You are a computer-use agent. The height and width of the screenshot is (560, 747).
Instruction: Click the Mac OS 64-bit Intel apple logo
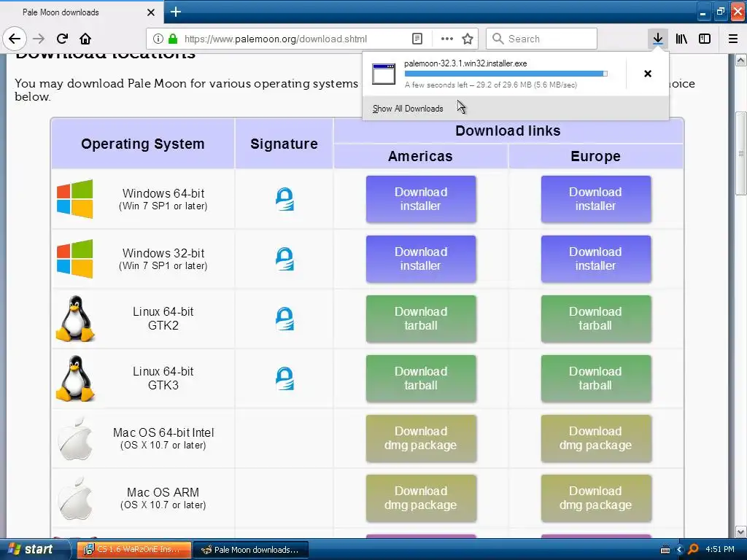click(75, 438)
